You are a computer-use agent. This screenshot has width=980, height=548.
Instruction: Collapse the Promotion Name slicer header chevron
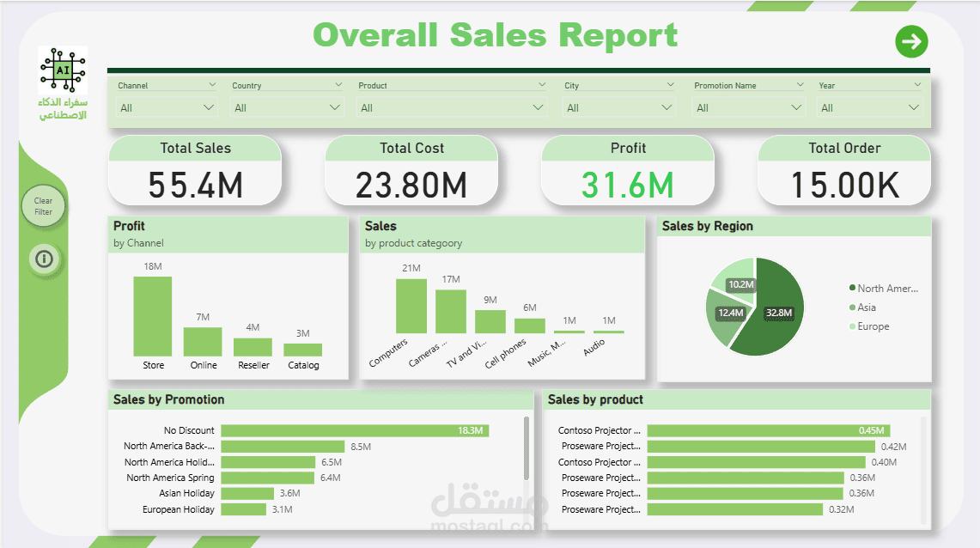800,84
